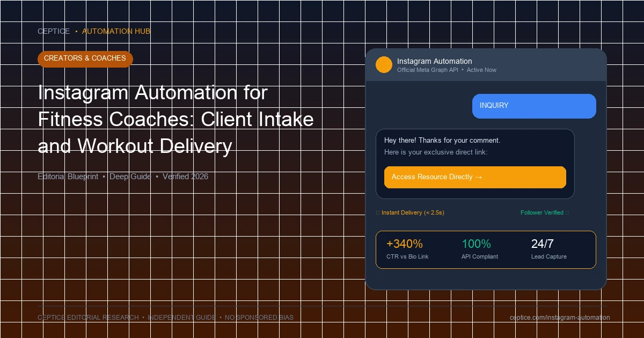Select the '+340%' statistic value

(405, 244)
